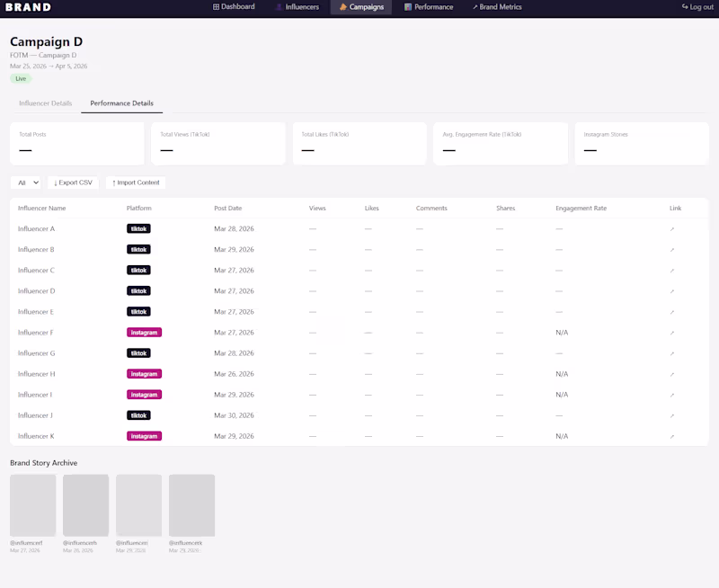Image resolution: width=719 pixels, height=588 pixels.
Task: Click the Live status badge
Action: pos(20,78)
